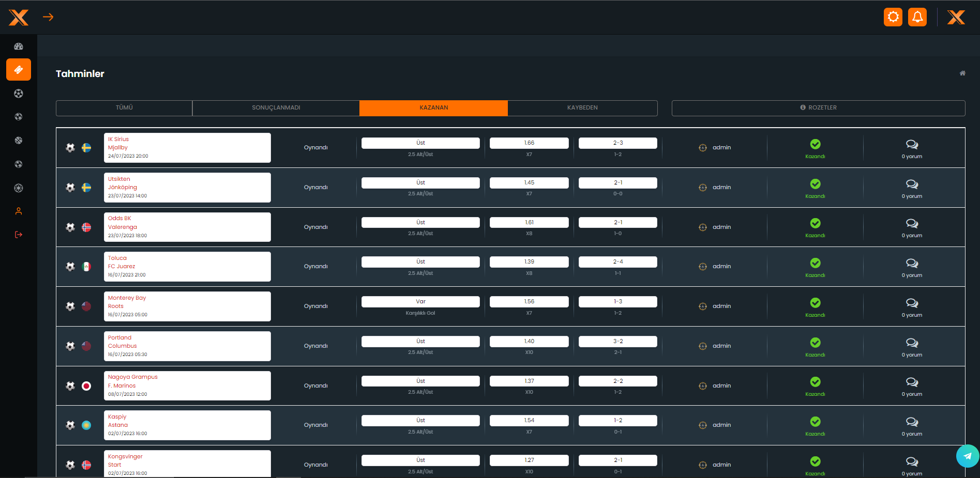Click the floating Telegram chat button
Viewport: 980px width, 478px height.
[x=967, y=456]
